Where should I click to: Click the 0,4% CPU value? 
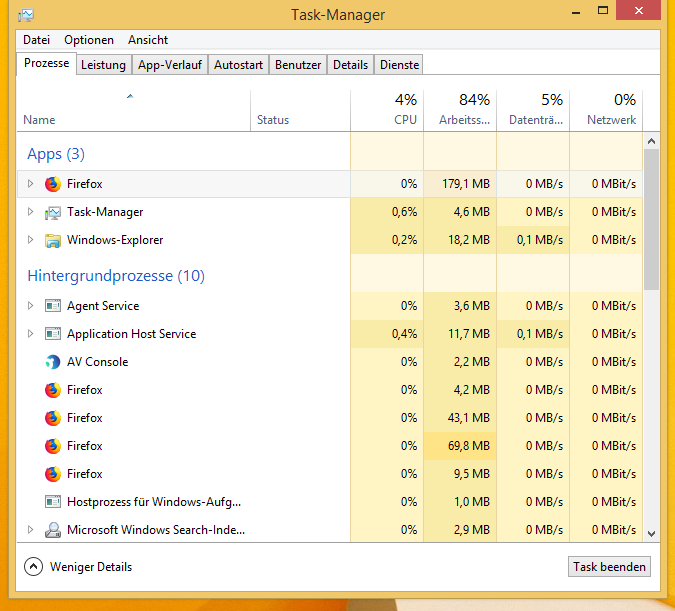click(x=404, y=334)
